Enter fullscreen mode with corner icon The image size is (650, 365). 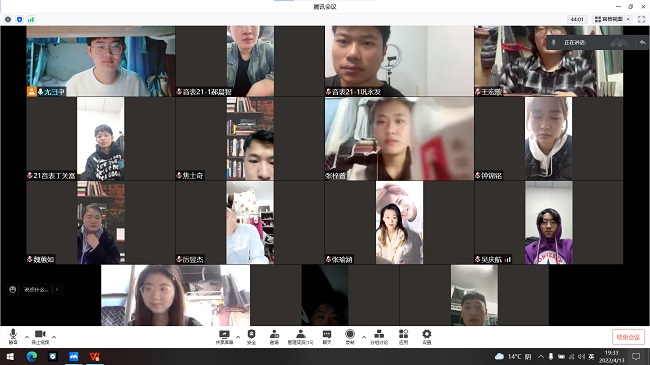coord(641,19)
